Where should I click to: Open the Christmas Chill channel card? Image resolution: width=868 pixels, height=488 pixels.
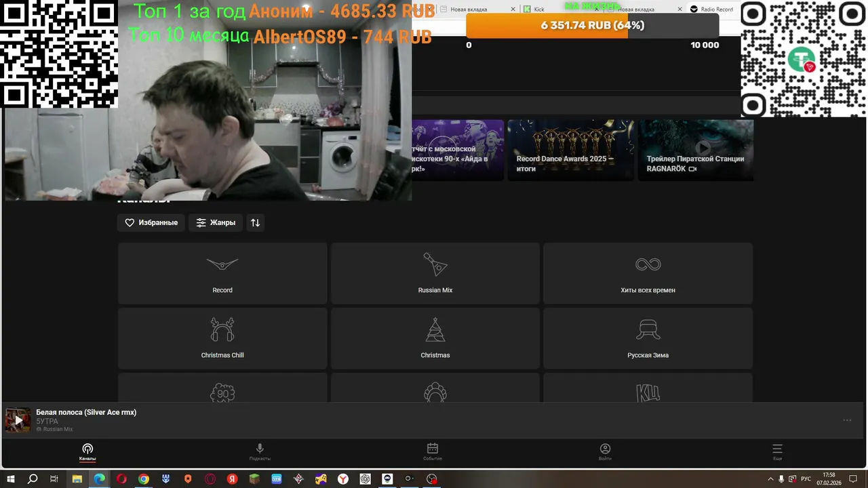point(222,338)
